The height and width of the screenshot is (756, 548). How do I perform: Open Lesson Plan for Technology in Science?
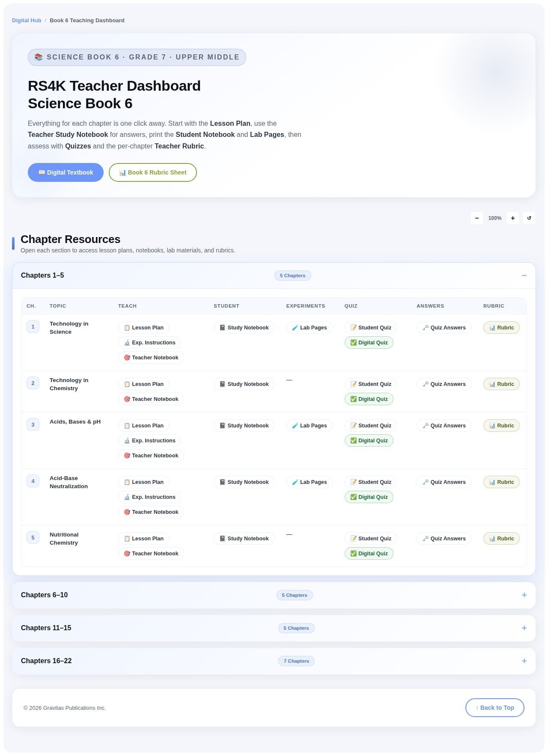point(143,328)
